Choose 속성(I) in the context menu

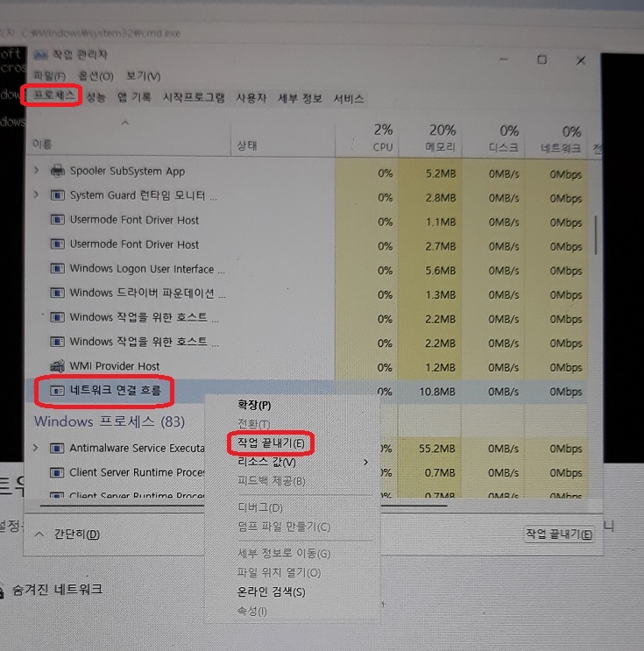pyautogui.click(x=251, y=611)
